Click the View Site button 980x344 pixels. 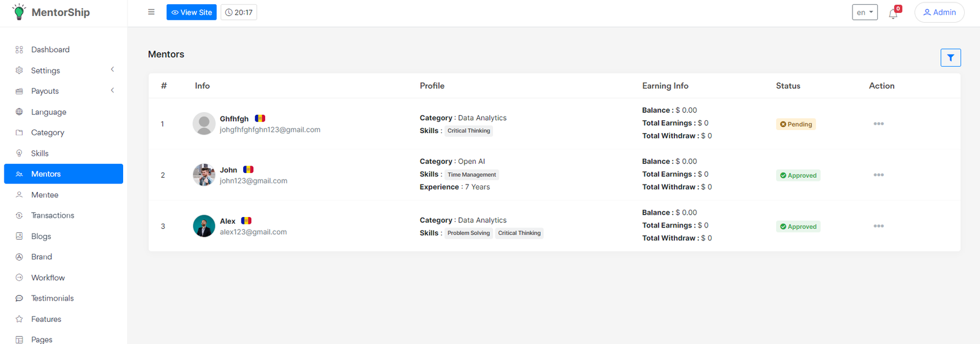[191, 12]
